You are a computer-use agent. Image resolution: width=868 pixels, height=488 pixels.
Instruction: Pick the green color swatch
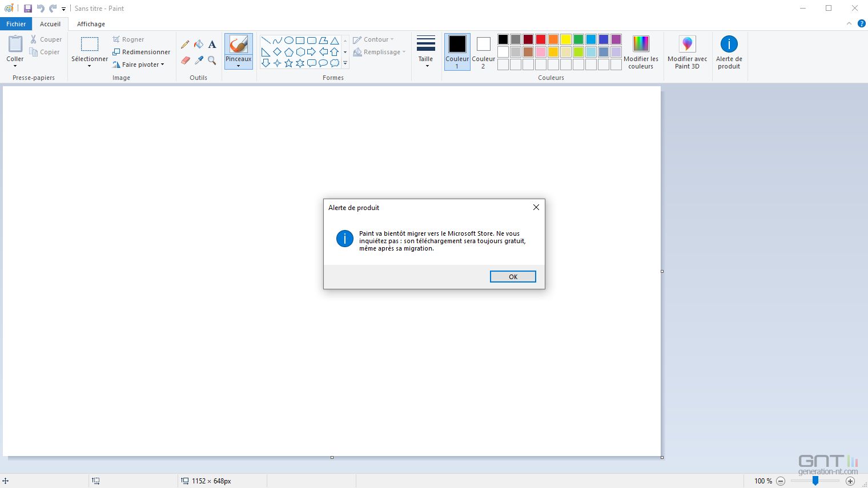tap(578, 39)
